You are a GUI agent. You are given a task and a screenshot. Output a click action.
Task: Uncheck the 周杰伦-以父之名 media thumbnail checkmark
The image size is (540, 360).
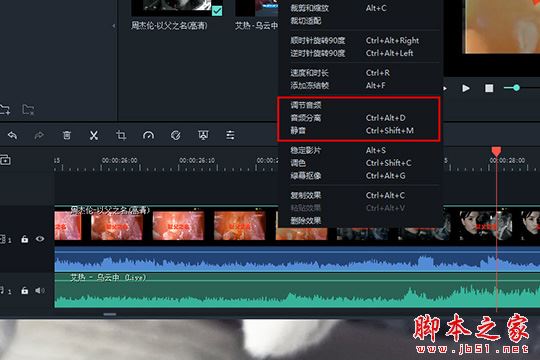(x=217, y=11)
